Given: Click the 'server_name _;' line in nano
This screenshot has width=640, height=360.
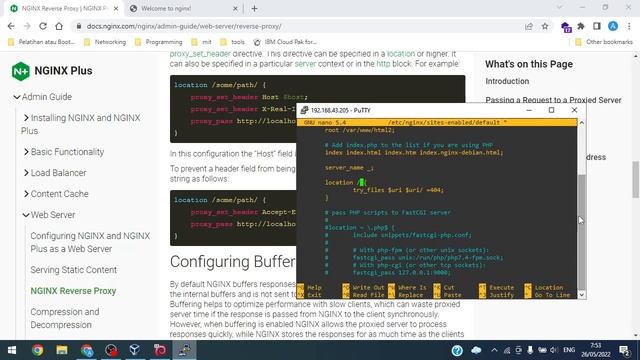Looking at the screenshot, I should pyautogui.click(x=349, y=168).
